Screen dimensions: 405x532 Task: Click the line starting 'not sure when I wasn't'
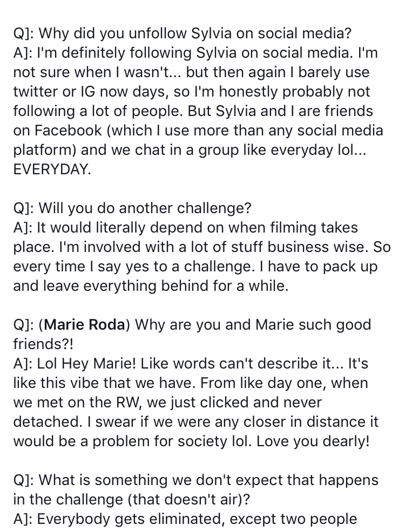click(x=191, y=73)
